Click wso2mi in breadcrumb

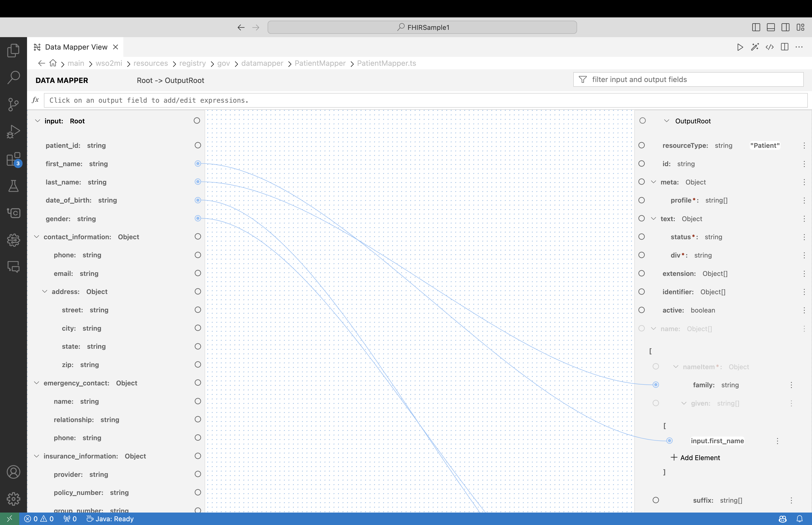pos(109,63)
